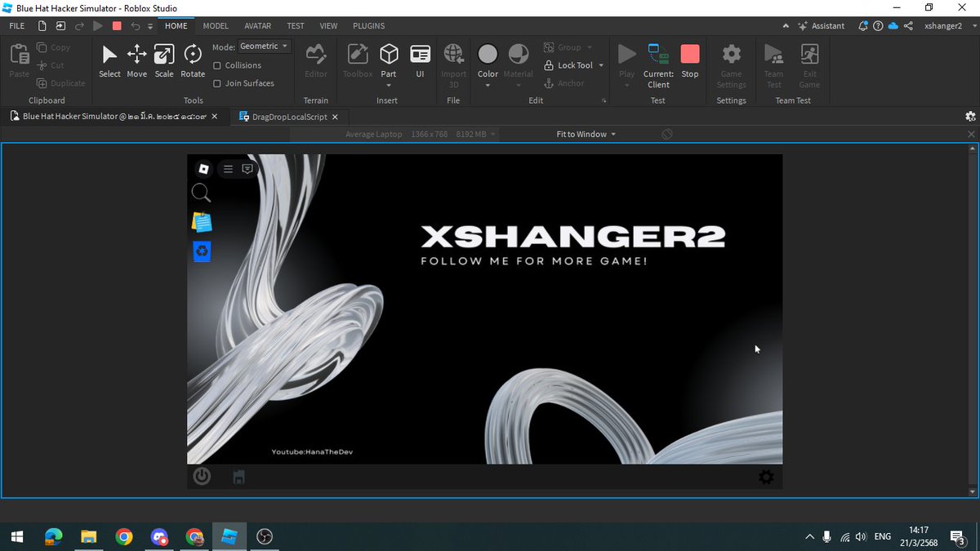Toggle the device rotation icon
Screen dimensions: 980x551
pyautogui.click(x=667, y=134)
